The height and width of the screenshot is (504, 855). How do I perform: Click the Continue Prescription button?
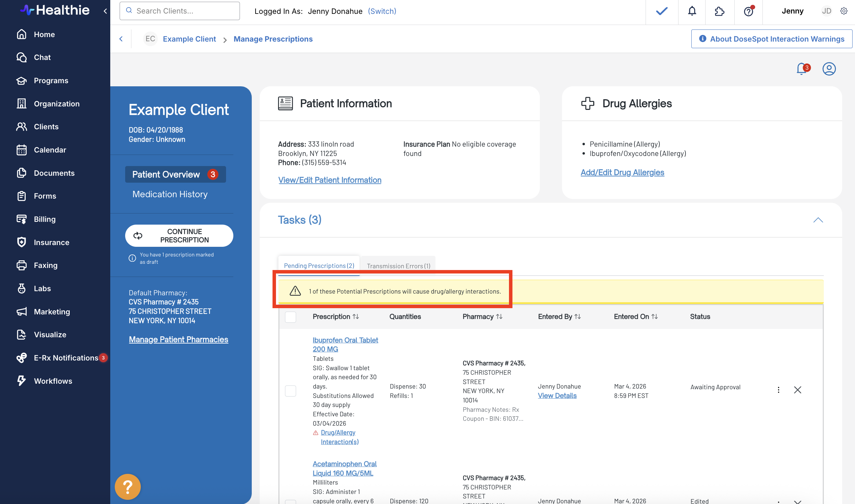[179, 236]
